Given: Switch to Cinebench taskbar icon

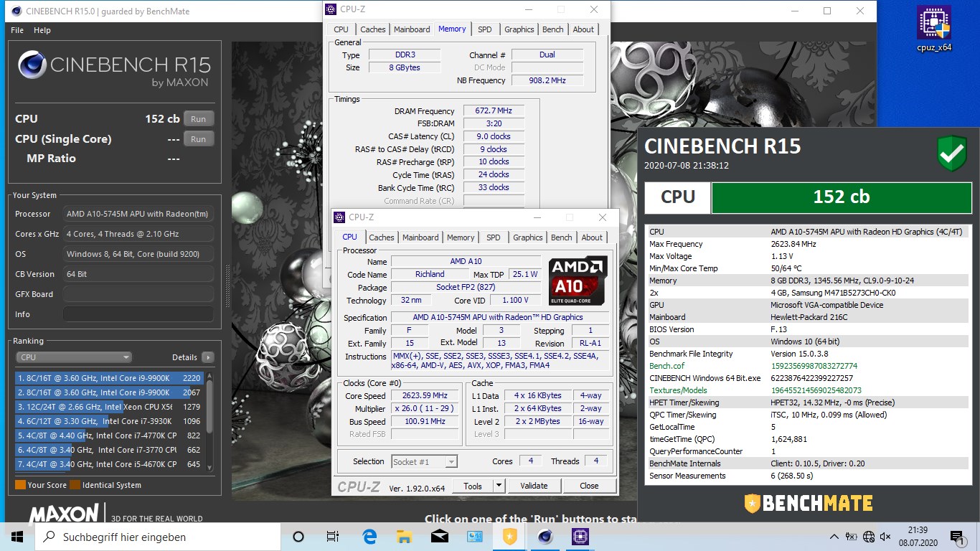Looking at the screenshot, I should point(545,537).
